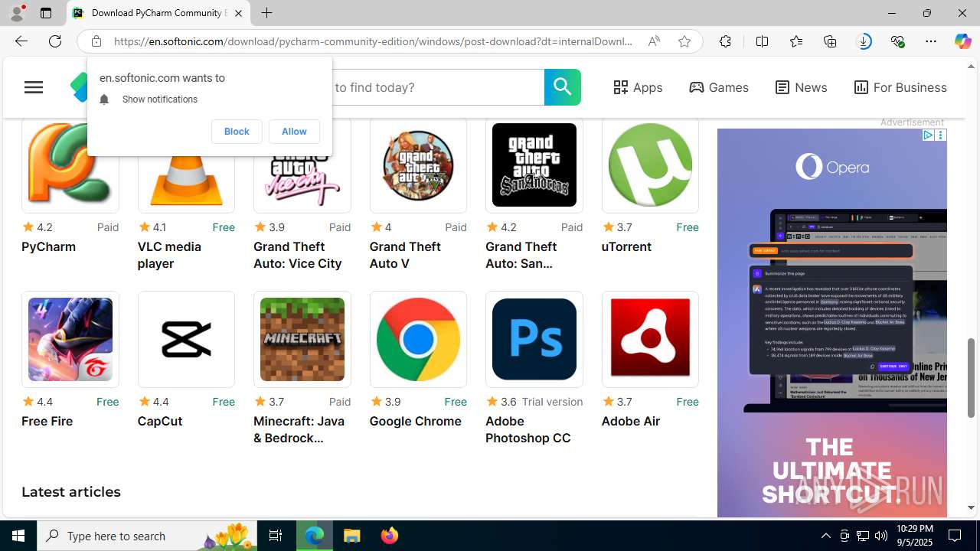980x551 pixels.
Task: Open the Tab actions menu
Action: tap(46, 13)
